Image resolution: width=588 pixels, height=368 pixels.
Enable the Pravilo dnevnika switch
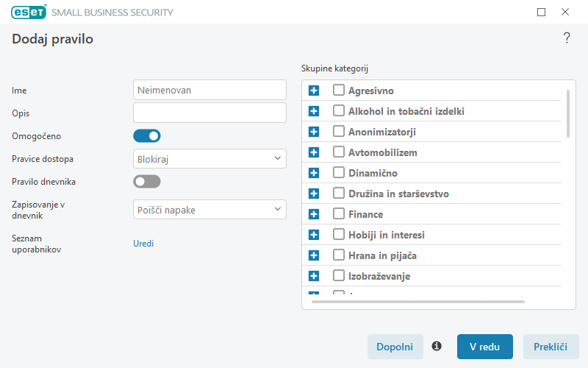point(146,182)
